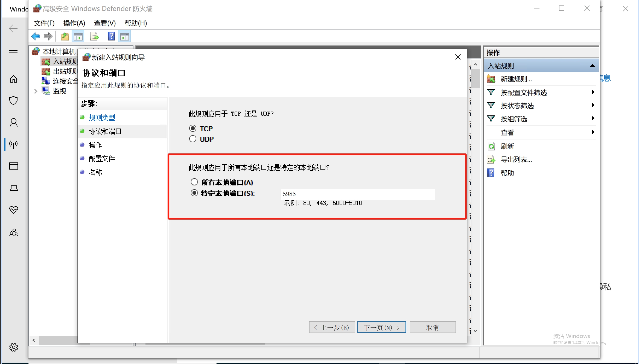Open the shield security icon in sidebar
639x364 pixels.
point(13,101)
